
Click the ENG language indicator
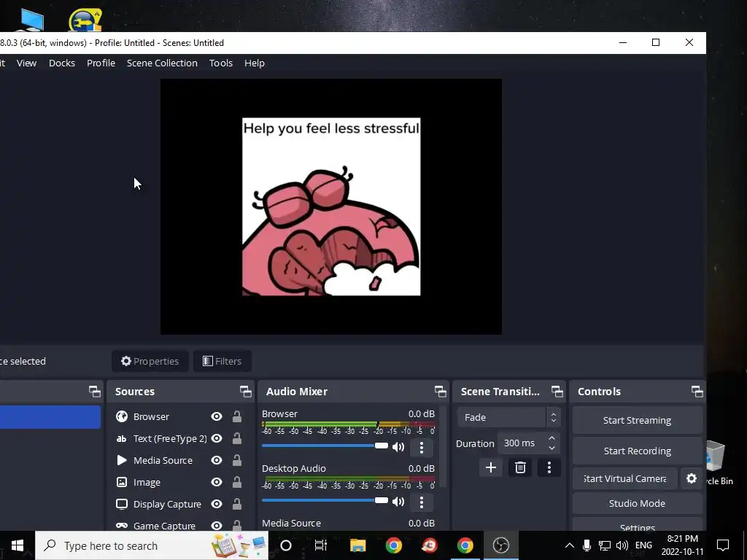pyautogui.click(x=643, y=545)
